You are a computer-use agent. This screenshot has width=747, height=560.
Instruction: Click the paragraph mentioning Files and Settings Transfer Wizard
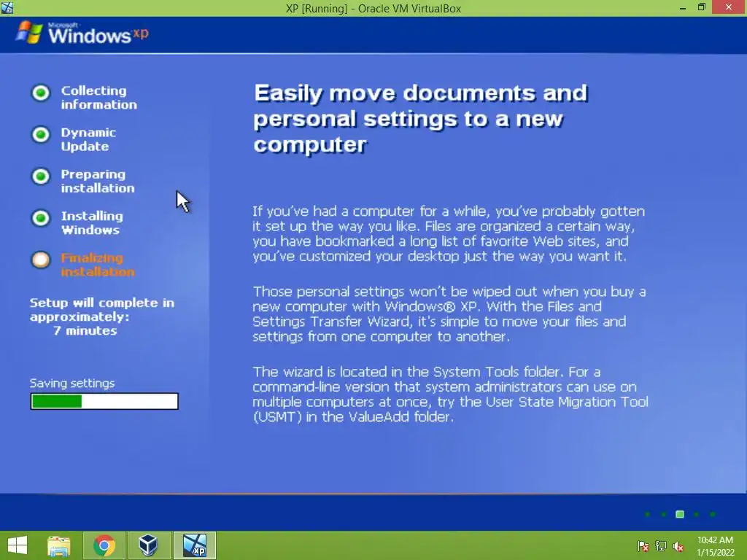449,314
